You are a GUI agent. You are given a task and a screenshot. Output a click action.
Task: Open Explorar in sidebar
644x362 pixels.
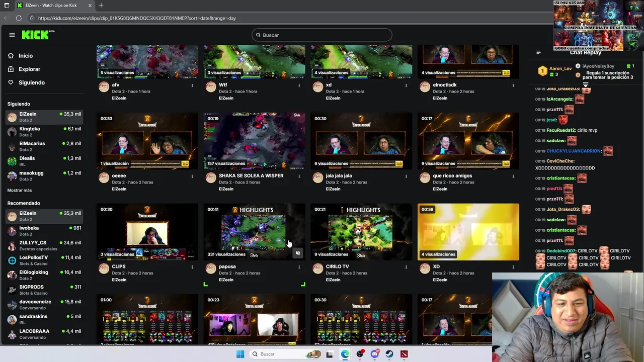(x=29, y=69)
